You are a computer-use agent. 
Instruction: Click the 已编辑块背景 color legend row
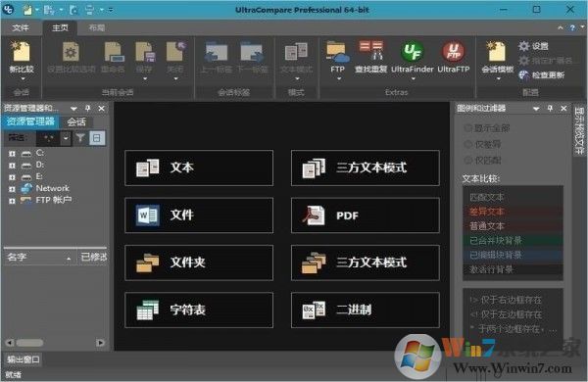point(513,255)
